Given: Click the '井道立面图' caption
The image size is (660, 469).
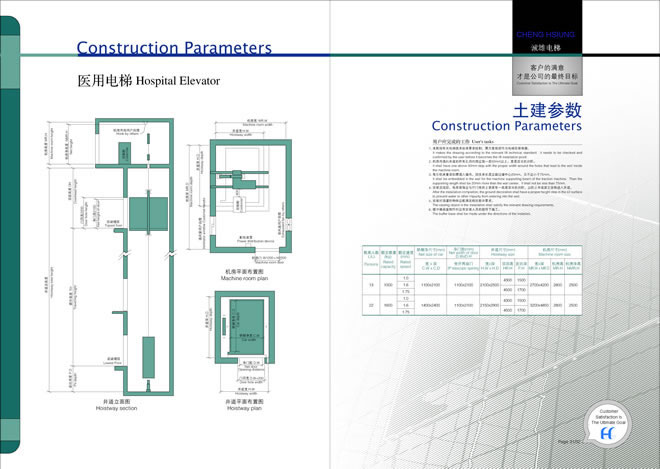Looking at the screenshot, I should coord(117,402).
